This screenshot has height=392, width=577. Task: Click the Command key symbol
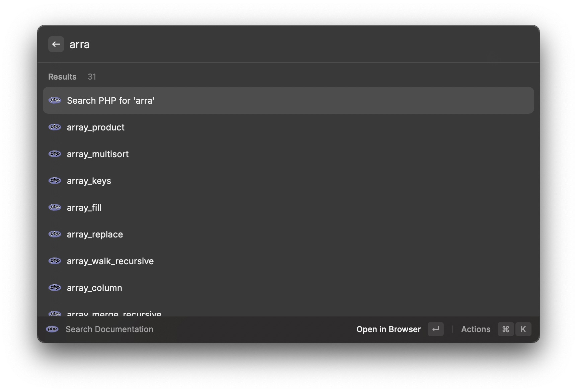[x=506, y=329]
